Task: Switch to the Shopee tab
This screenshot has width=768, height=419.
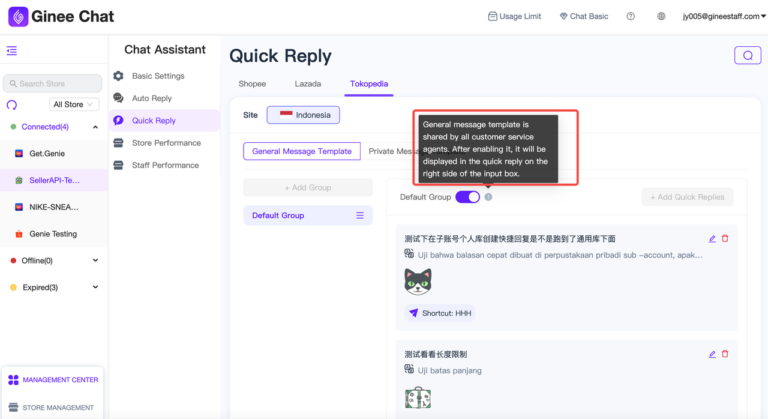Action: 252,84
